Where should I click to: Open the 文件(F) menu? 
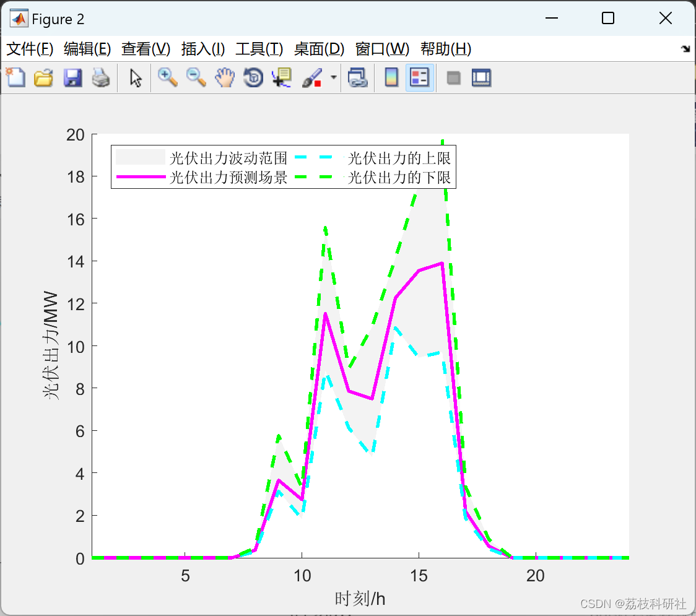pyautogui.click(x=30, y=49)
